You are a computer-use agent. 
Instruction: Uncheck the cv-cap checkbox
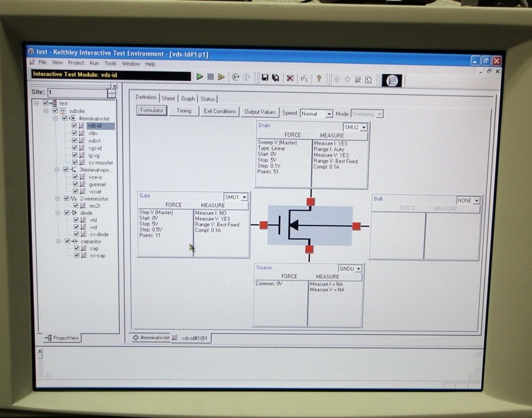77,255
